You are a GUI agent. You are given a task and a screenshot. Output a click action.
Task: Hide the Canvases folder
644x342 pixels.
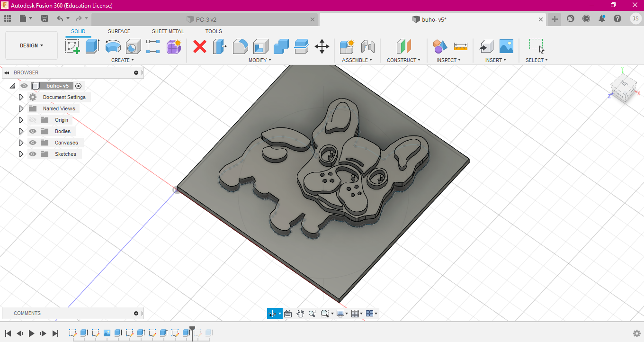click(33, 143)
